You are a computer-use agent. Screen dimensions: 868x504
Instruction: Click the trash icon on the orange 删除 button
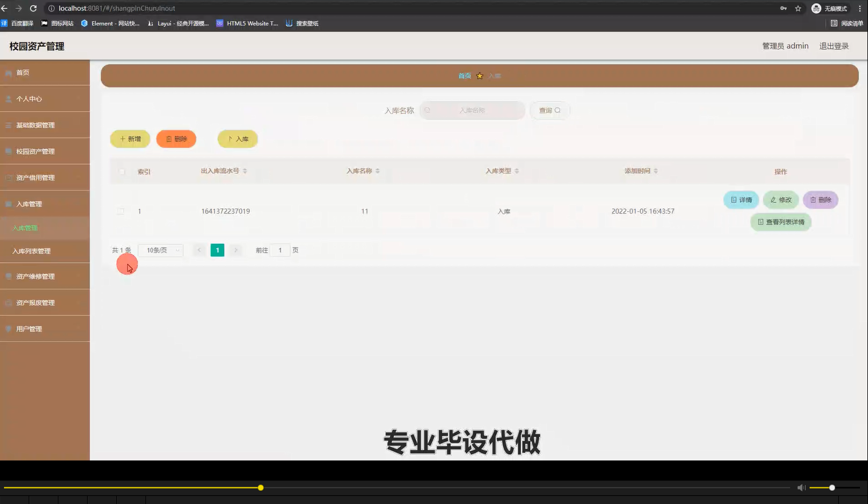(x=169, y=139)
